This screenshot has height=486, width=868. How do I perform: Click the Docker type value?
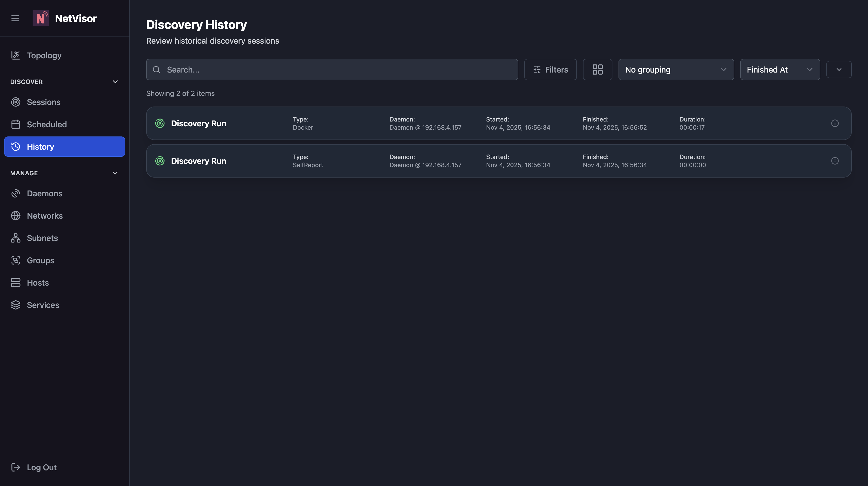point(303,127)
